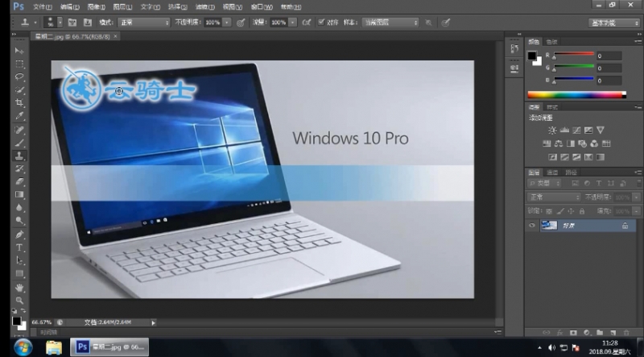Select the Clone Stamp tool in toolbox

point(19,156)
